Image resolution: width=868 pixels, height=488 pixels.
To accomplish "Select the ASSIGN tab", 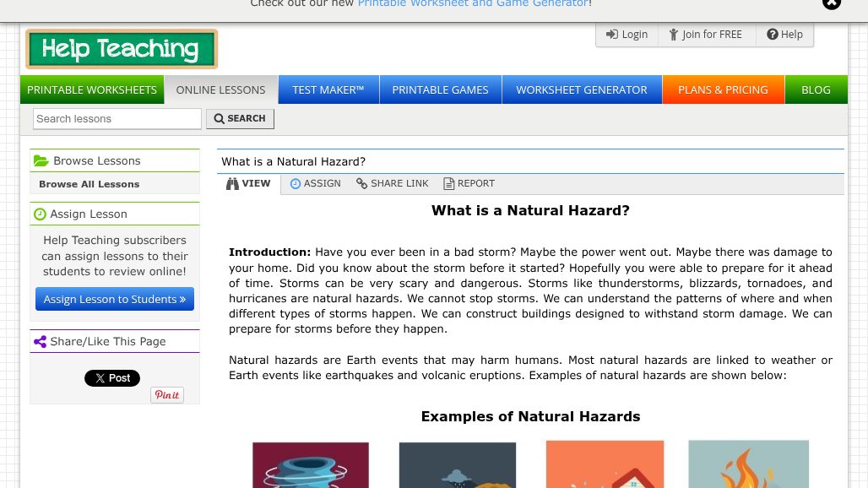I will coord(316,184).
